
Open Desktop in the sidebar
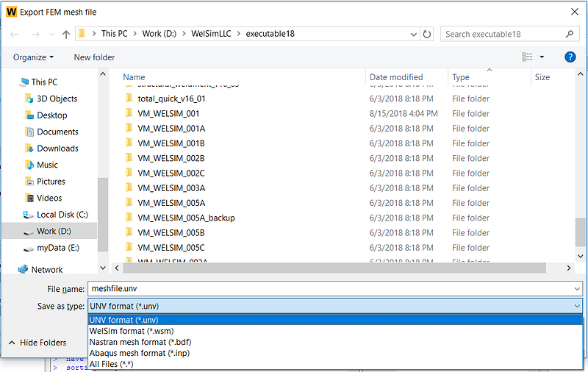pos(51,115)
